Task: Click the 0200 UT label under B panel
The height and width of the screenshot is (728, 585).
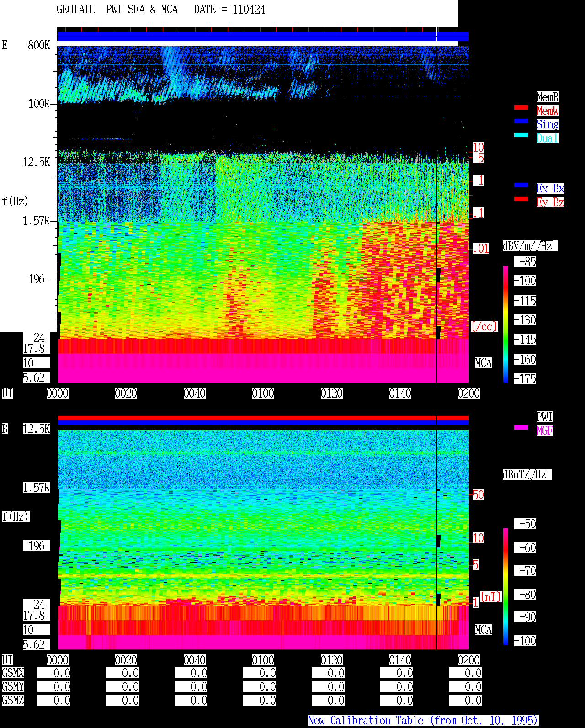Action: click(469, 660)
